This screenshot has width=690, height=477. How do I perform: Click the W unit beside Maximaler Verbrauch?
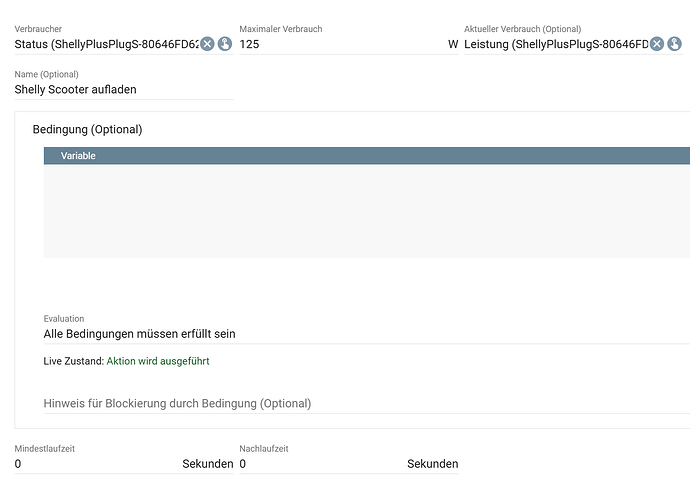pyautogui.click(x=453, y=44)
